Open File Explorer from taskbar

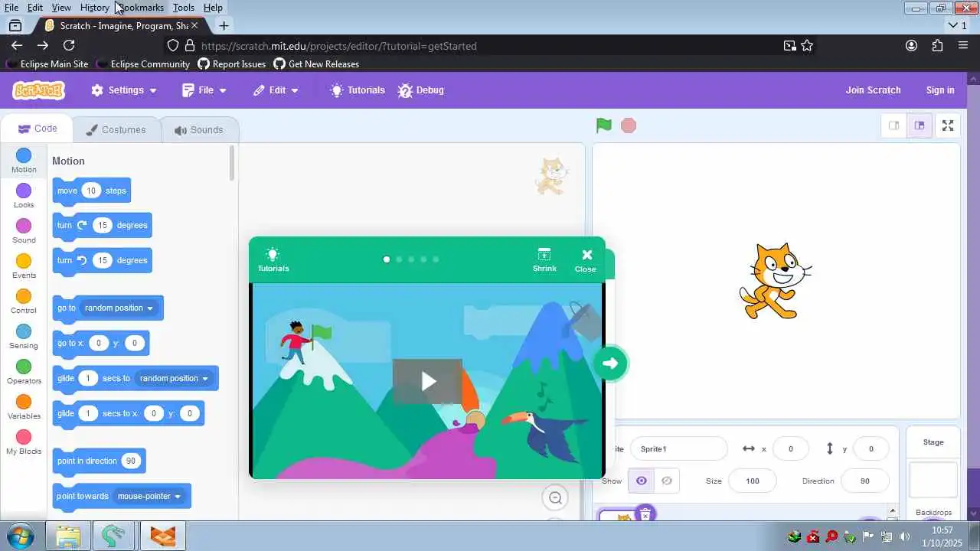pos(68,536)
